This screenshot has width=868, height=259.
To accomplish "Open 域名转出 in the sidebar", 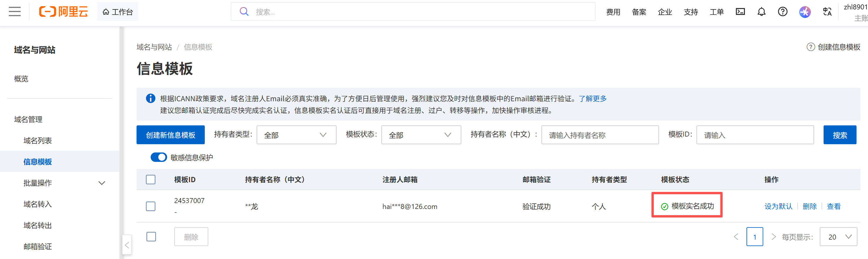I will (38, 226).
